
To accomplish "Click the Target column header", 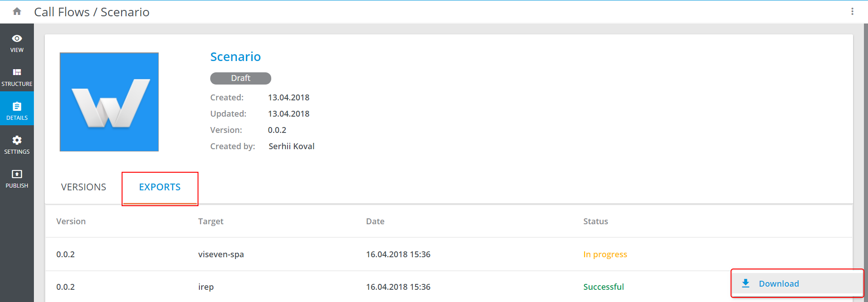I will click(x=211, y=222).
